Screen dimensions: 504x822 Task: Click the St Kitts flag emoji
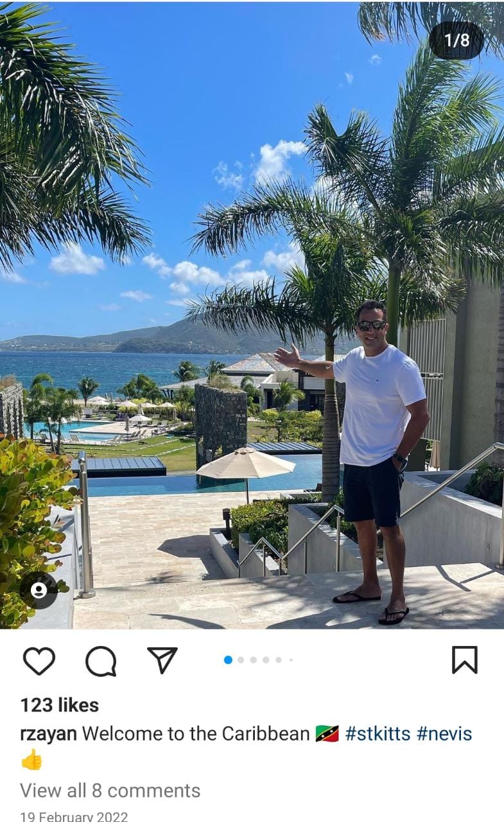coord(327,733)
